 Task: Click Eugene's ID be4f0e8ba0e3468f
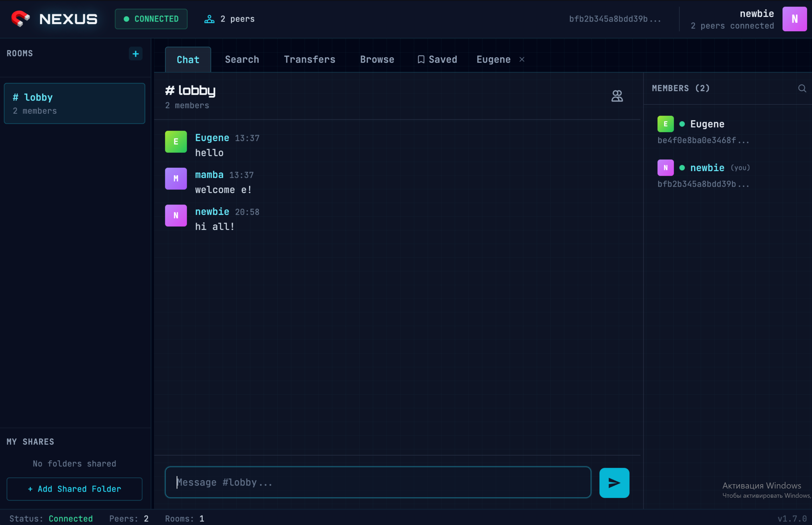tap(703, 140)
